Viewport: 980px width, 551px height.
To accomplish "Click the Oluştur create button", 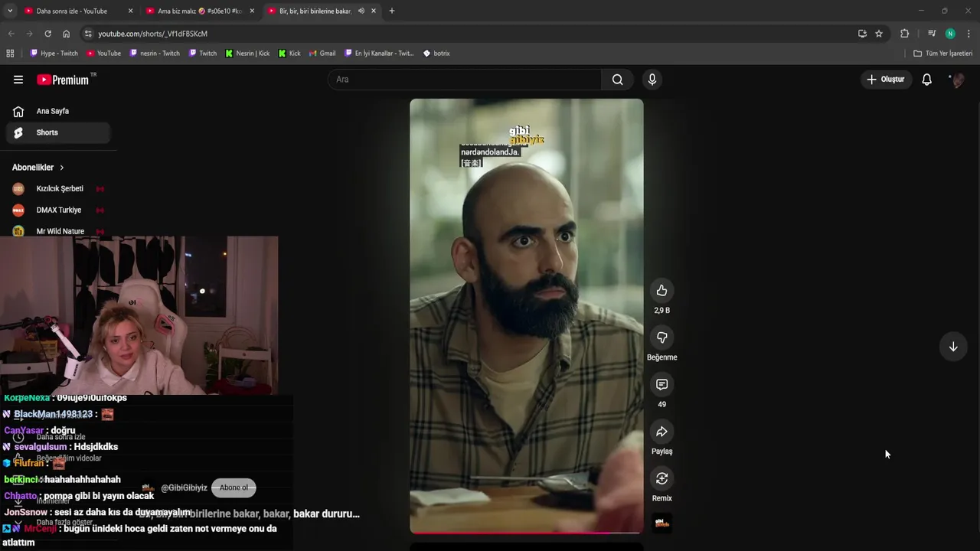I will [x=885, y=80].
